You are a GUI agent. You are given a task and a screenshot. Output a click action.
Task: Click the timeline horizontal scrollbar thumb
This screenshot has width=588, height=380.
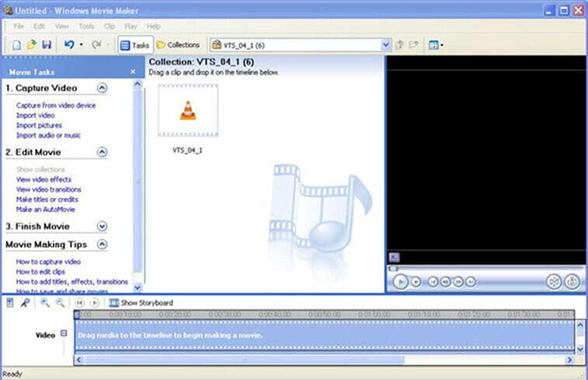245,360
